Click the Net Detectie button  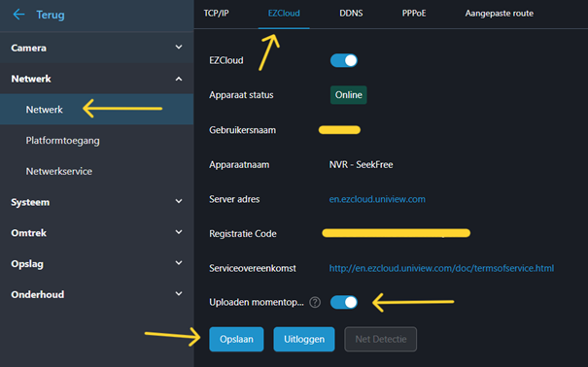coord(381,339)
